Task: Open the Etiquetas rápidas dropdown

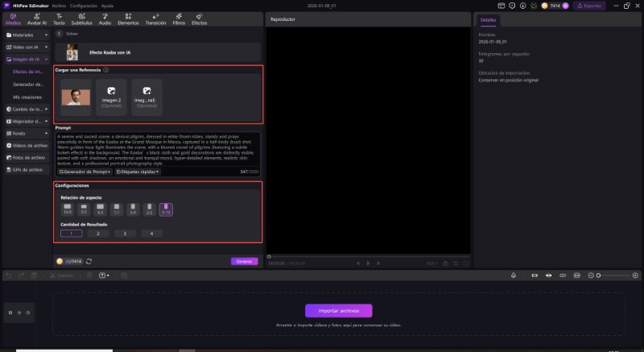Action: pos(138,172)
